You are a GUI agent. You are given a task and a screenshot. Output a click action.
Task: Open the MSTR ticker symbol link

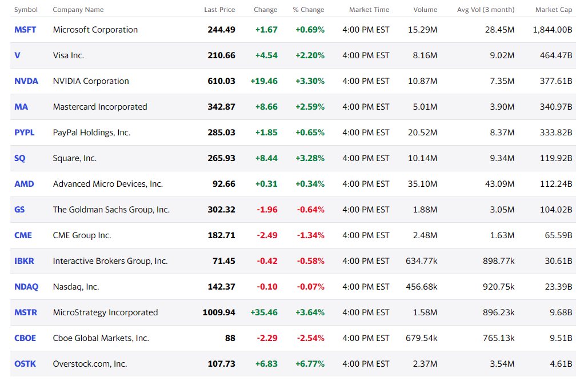click(x=26, y=312)
